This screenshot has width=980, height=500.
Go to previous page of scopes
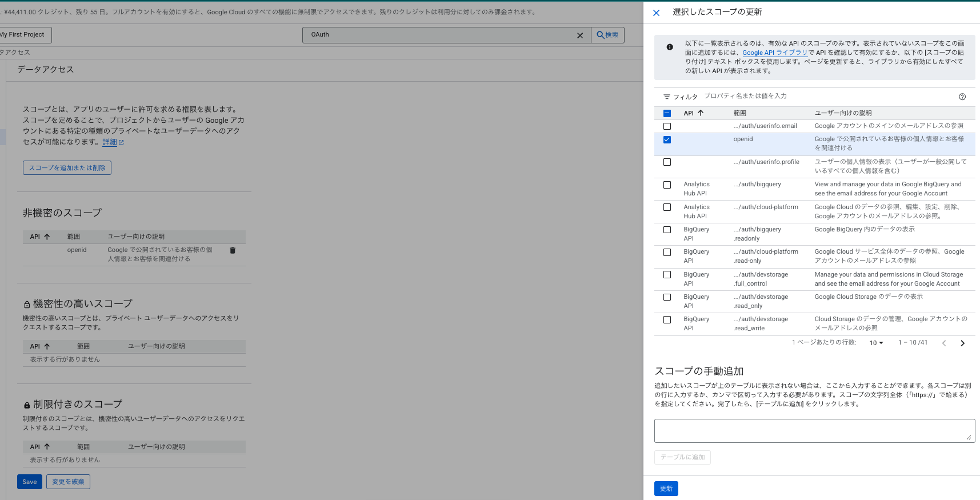point(944,343)
